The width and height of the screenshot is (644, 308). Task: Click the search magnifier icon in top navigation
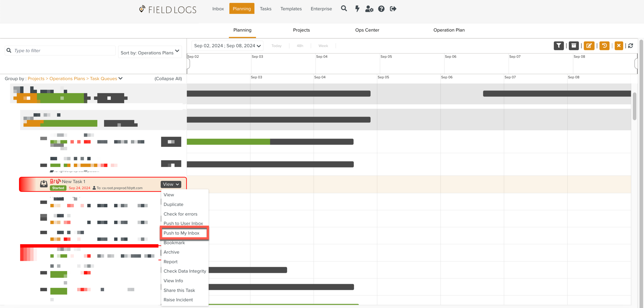coord(344,9)
